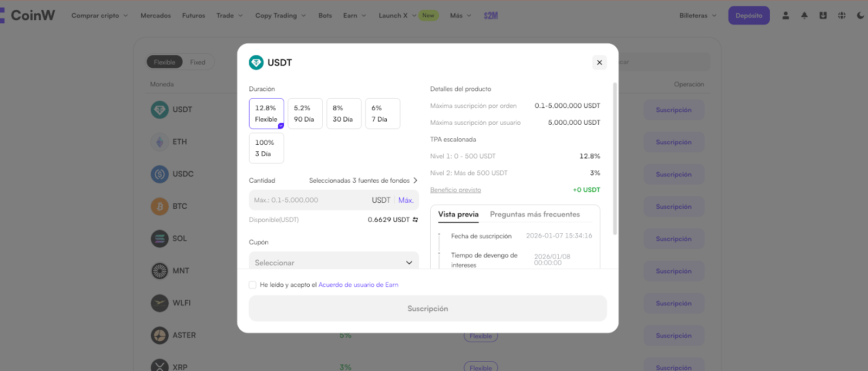
Task: Click the Depósito button
Action: pyautogui.click(x=749, y=16)
